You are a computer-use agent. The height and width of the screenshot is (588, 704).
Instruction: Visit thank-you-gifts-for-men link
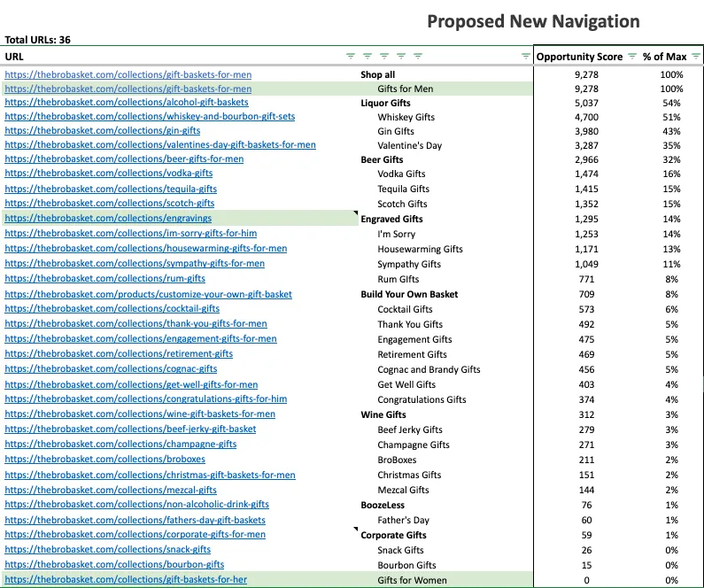pos(136,323)
